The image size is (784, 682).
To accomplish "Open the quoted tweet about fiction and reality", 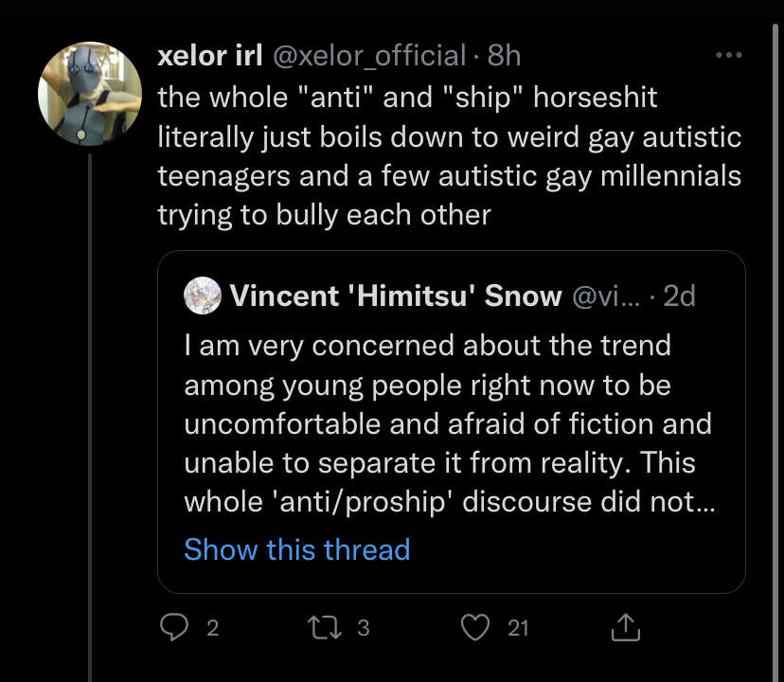I will 449,422.
